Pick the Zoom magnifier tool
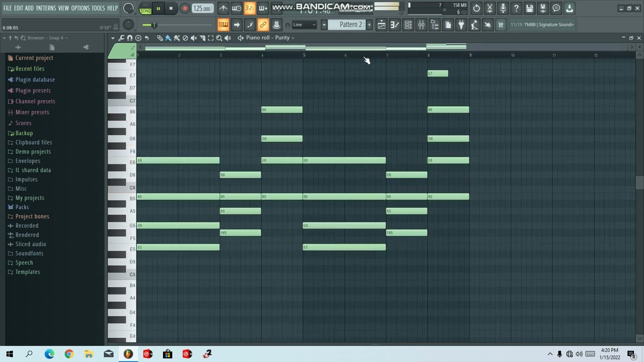 (219, 38)
